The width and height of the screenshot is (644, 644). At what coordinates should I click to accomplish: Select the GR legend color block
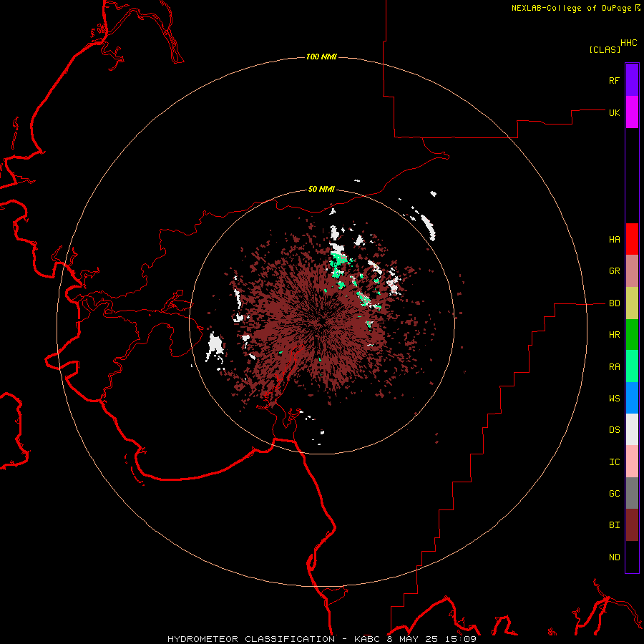632,271
